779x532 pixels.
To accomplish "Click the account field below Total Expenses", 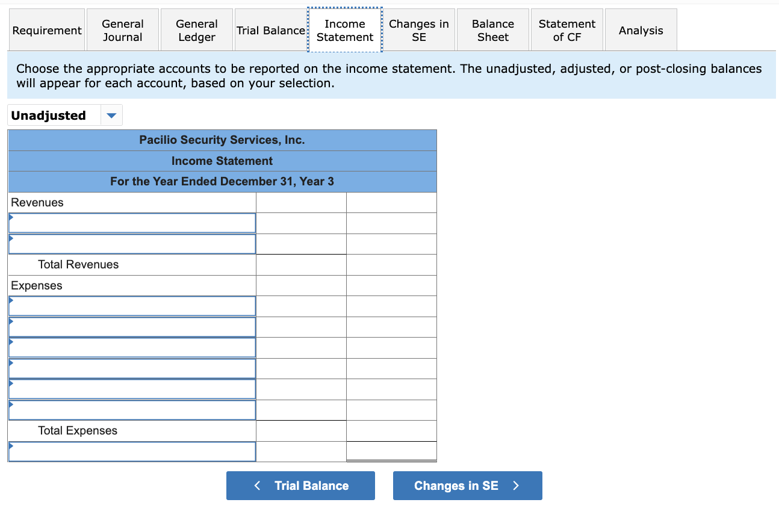I will [x=132, y=451].
